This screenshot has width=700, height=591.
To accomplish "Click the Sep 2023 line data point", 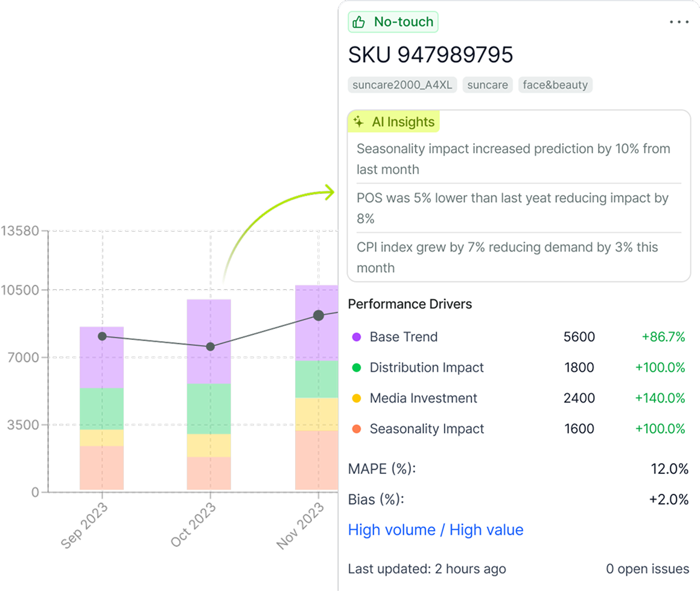I will (102, 336).
